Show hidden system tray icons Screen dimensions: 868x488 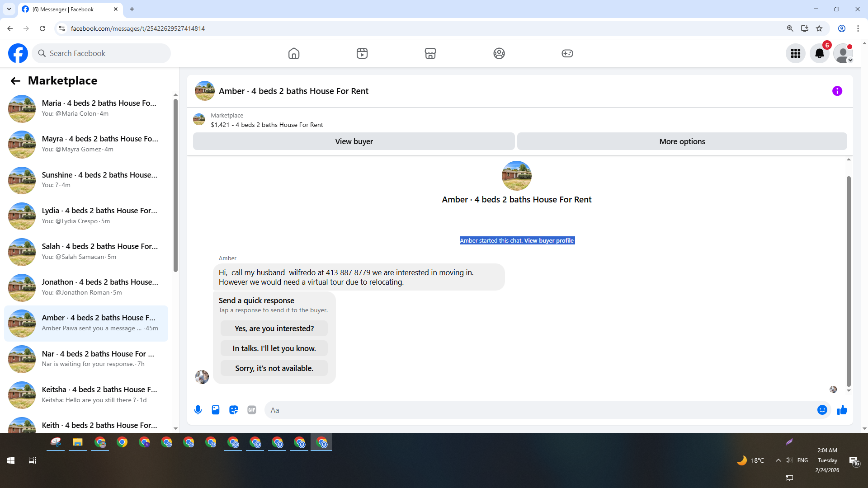[x=778, y=460]
